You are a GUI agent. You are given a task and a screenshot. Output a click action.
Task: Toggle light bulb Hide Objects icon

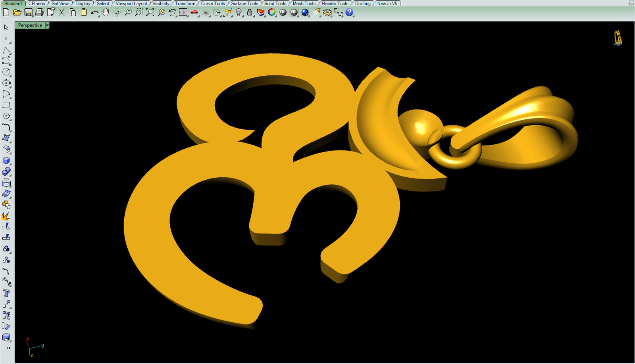point(239,12)
